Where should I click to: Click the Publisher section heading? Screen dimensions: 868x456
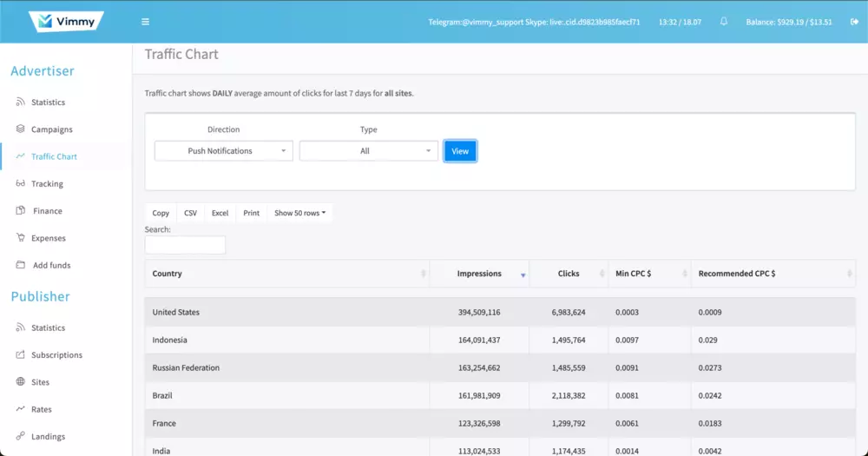coord(41,296)
